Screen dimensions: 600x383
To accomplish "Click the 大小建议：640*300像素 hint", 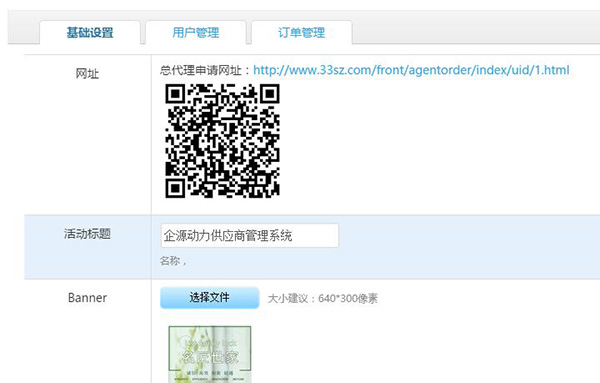I will pos(323,298).
